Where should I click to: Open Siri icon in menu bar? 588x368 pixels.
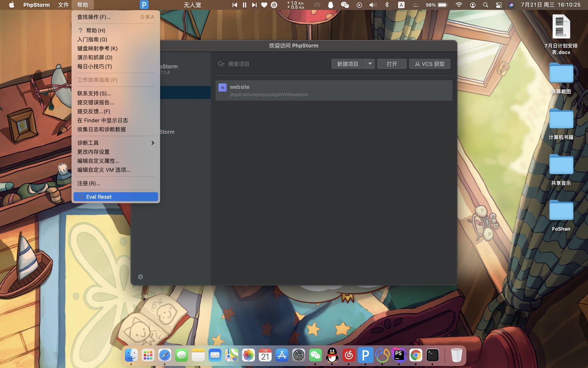tap(511, 5)
